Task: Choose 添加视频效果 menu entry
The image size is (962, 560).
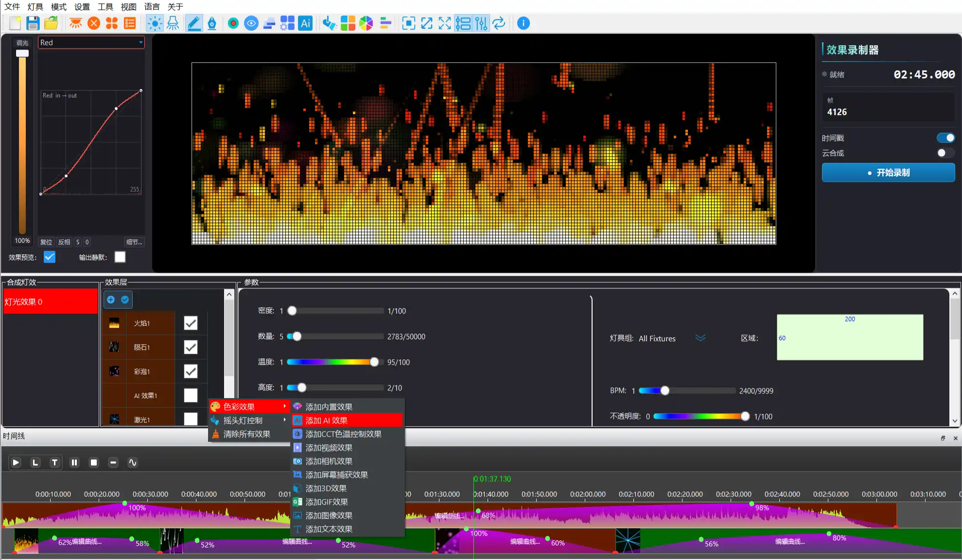Action: click(347, 447)
